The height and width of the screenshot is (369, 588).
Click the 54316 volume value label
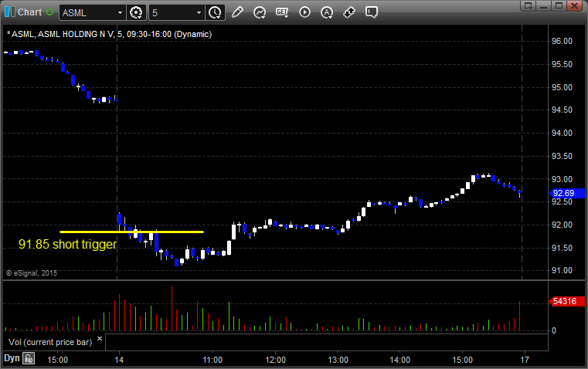tap(562, 302)
